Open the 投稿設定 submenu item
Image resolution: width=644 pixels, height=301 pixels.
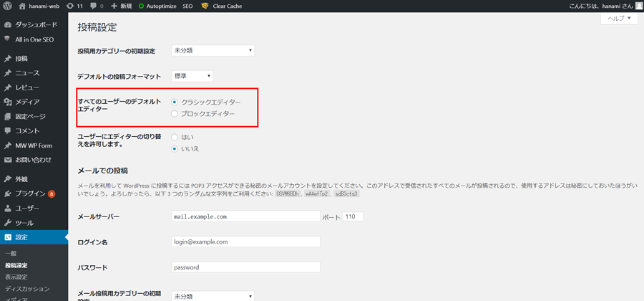click(x=16, y=266)
